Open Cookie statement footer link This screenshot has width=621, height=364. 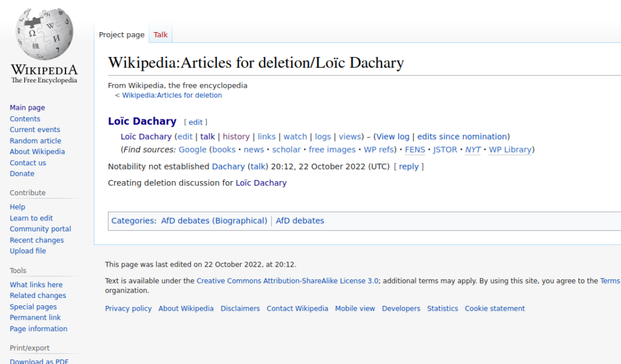[x=495, y=309]
